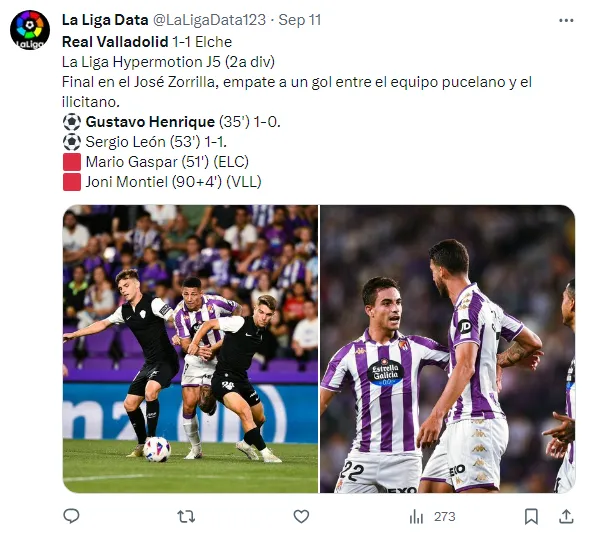Image resolution: width=599 pixels, height=538 pixels.
Task: Click the Real Valladolid 1-1 Elche headline
Action: (147, 42)
